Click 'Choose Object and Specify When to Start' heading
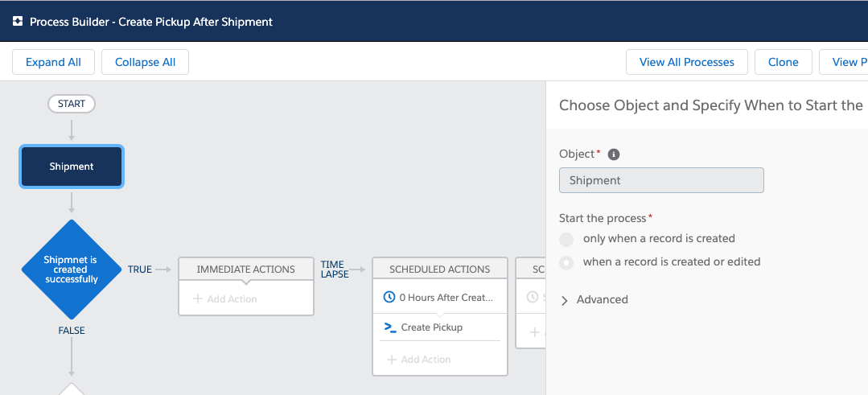The image size is (868, 395). point(711,105)
